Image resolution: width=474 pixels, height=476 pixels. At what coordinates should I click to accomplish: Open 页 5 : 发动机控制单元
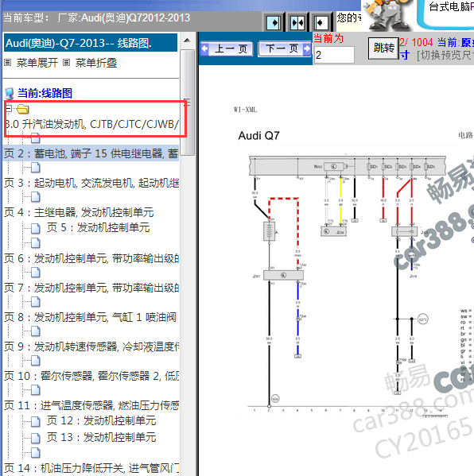pyautogui.click(x=98, y=227)
